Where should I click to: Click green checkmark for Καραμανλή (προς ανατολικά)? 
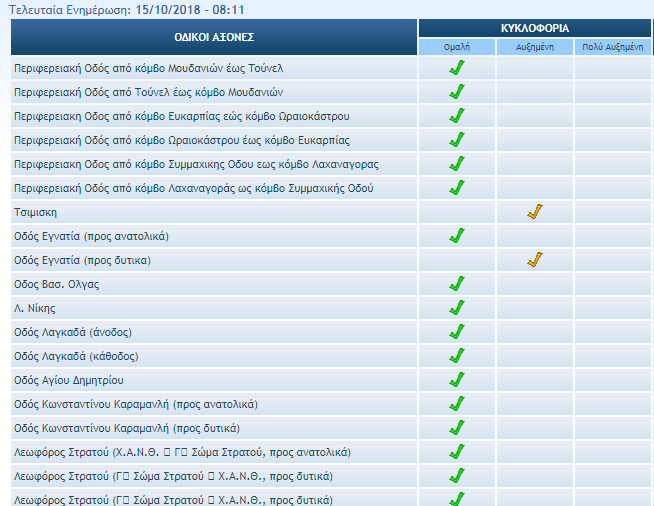pyautogui.click(x=457, y=404)
